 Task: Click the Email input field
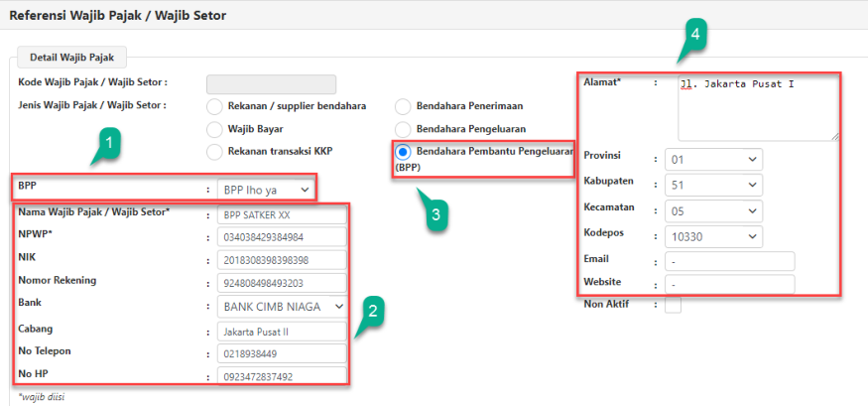click(x=730, y=261)
